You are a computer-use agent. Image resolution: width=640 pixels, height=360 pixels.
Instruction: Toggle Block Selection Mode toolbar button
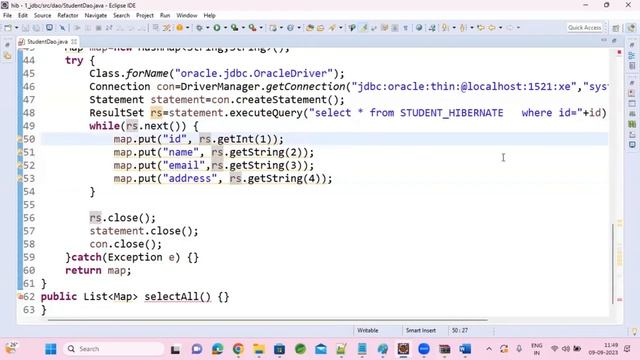point(395,28)
